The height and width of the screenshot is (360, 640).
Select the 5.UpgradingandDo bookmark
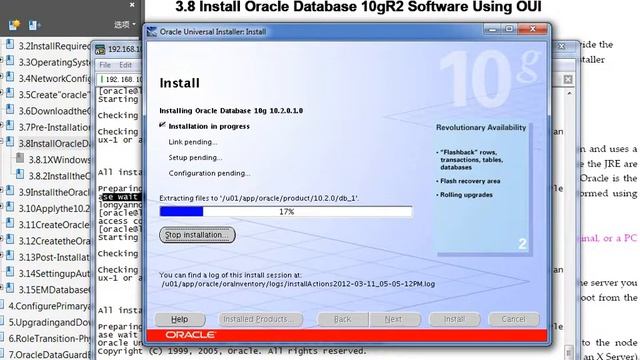[48, 322]
